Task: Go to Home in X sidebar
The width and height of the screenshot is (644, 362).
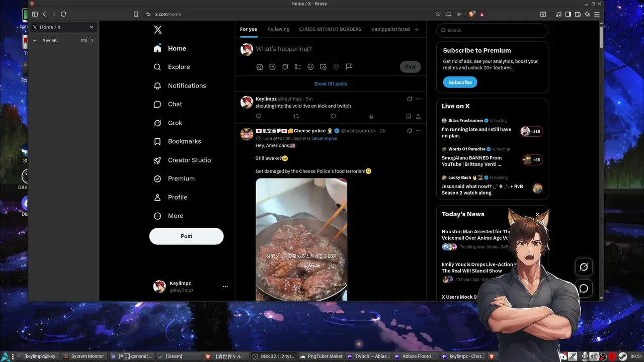Action: pyautogui.click(x=170, y=49)
